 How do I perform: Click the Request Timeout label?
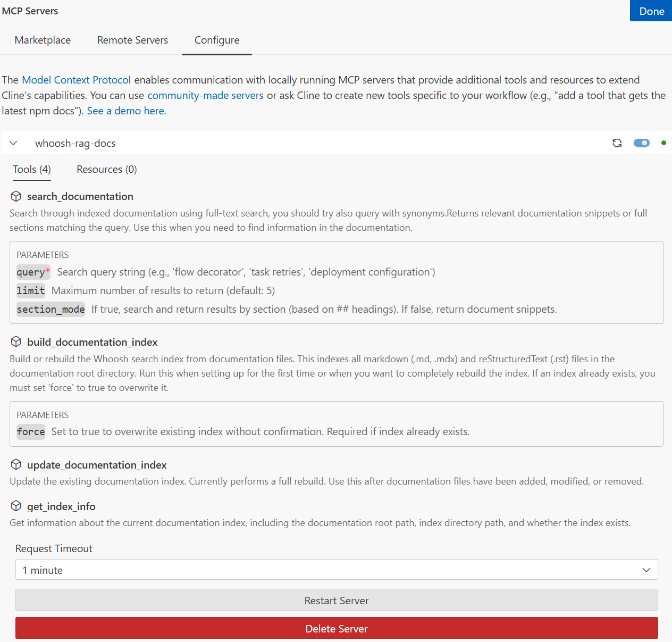pyautogui.click(x=54, y=548)
